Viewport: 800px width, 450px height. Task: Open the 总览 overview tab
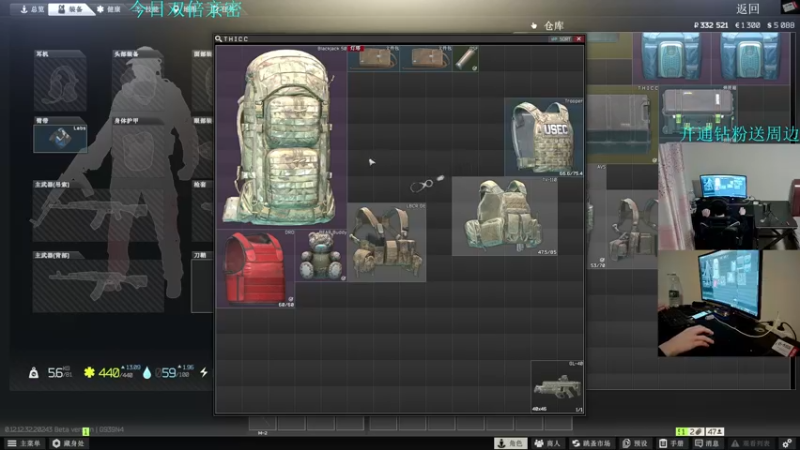tap(32, 9)
